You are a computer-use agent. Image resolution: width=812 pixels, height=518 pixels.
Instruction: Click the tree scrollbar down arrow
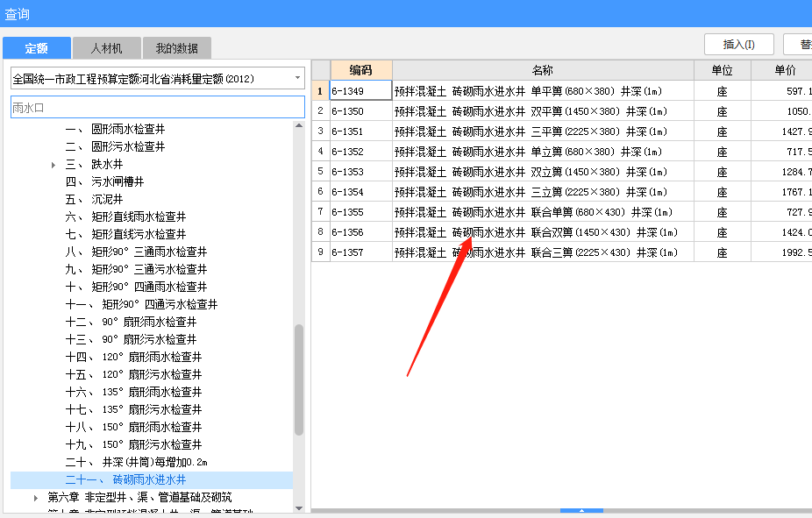click(x=299, y=507)
